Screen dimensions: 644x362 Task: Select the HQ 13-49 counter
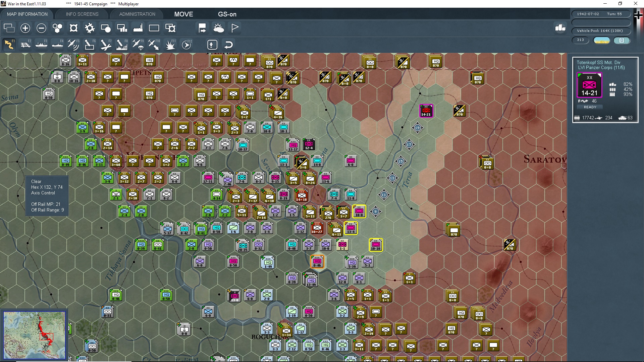(x=311, y=280)
